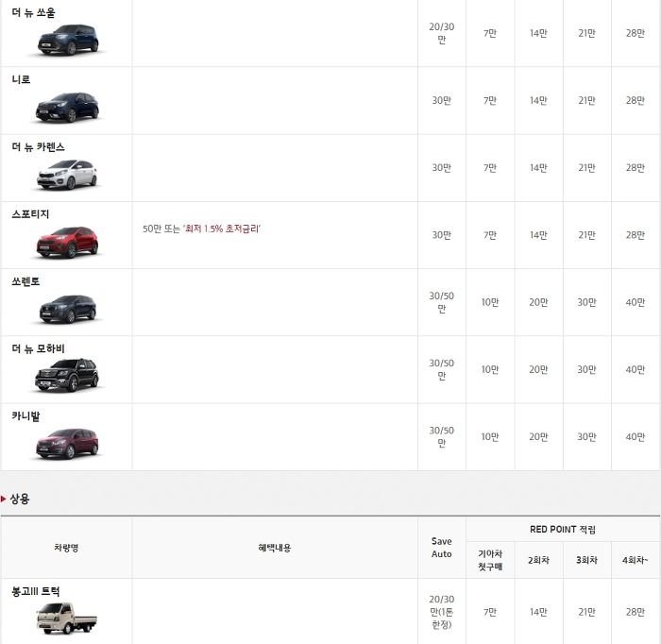Open the 쏘렌토 car thumbnail
The height and width of the screenshot is (644, 661).
67,310
